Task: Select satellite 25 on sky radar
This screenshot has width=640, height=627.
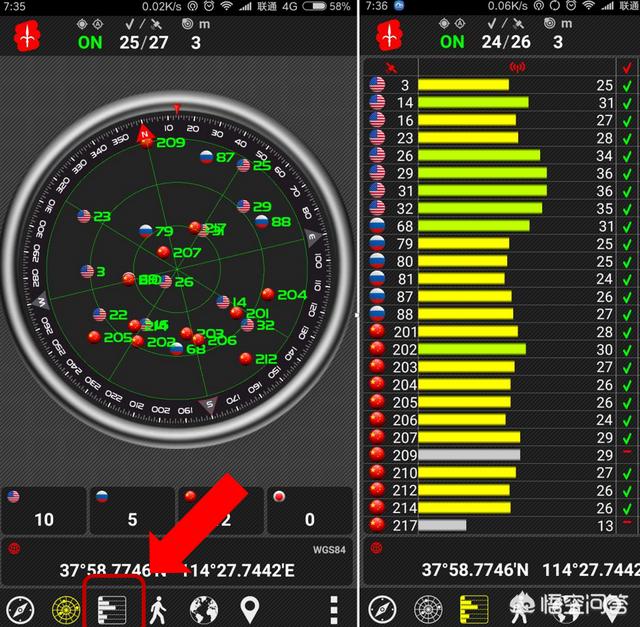Action: pyautogui.click(x=253, y=165)
